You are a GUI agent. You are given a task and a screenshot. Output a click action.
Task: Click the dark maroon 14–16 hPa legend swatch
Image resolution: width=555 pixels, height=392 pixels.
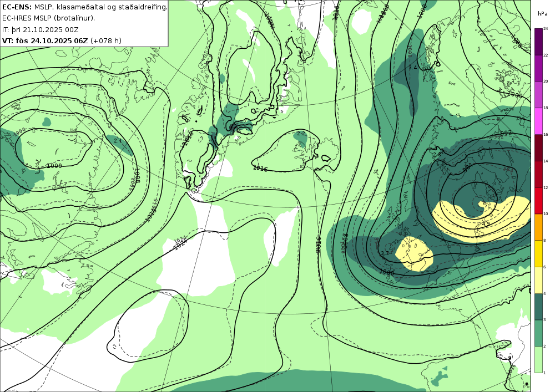(x=538, y=147)
